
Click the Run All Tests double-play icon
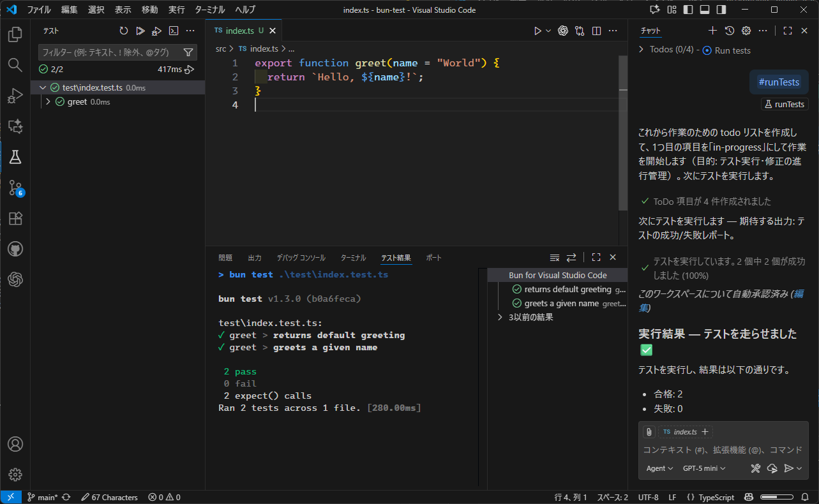click(140, 31)
